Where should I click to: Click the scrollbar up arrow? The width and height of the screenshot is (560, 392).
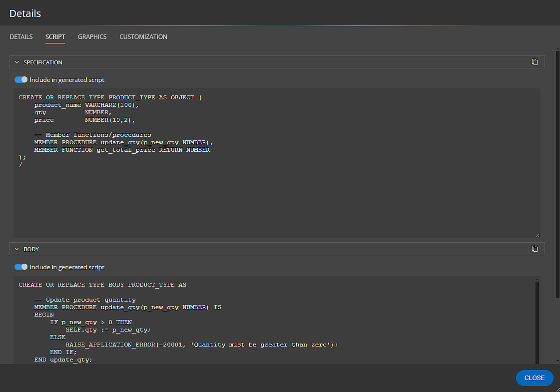pyautogui.click(x=556, y=48)
